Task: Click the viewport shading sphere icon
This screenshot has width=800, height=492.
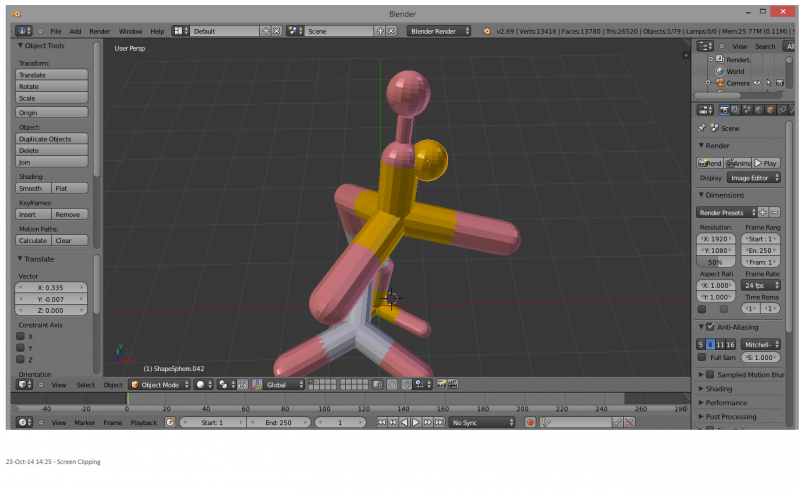Action: (x=201, y=384)
